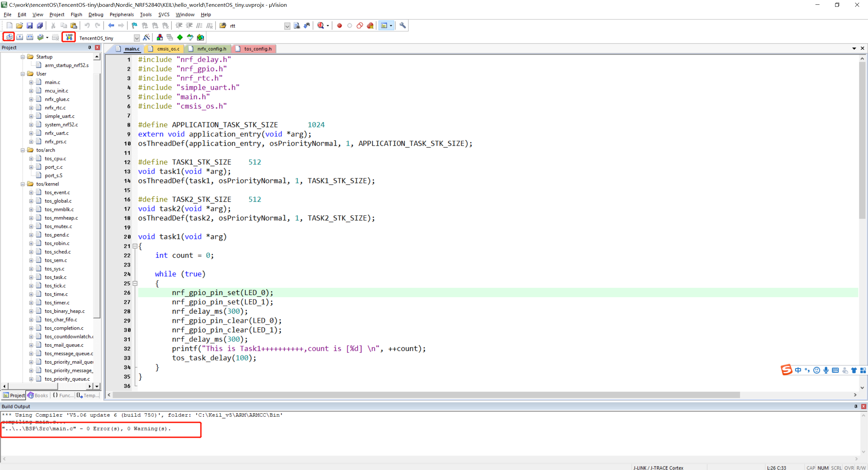Click the Manage Project Items icon

point(160,37)
